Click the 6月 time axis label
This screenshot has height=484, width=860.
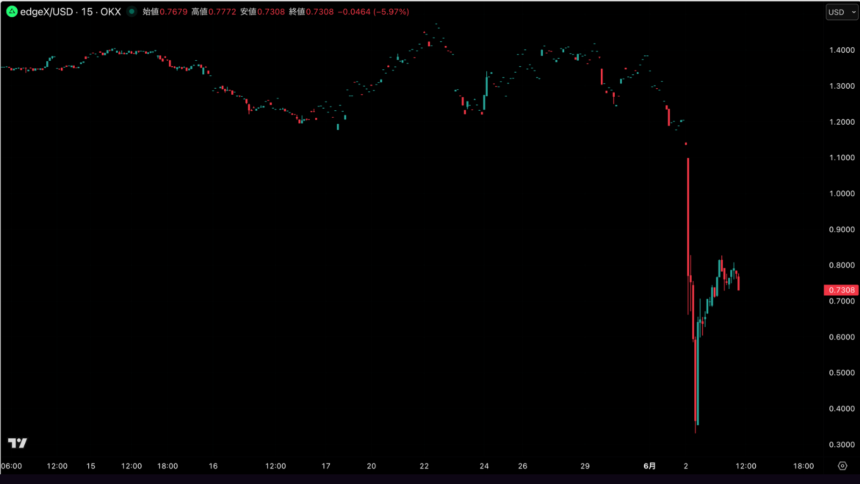point(649,466)
